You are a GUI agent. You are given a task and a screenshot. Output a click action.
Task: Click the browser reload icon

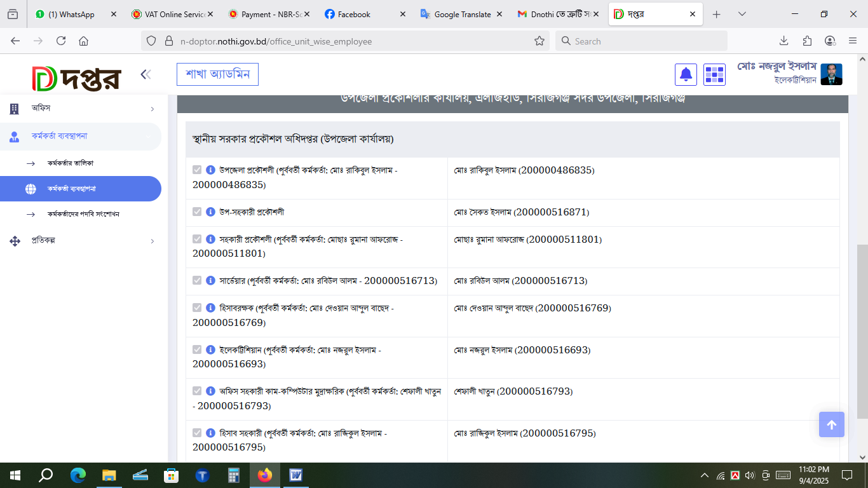[61, 41]
